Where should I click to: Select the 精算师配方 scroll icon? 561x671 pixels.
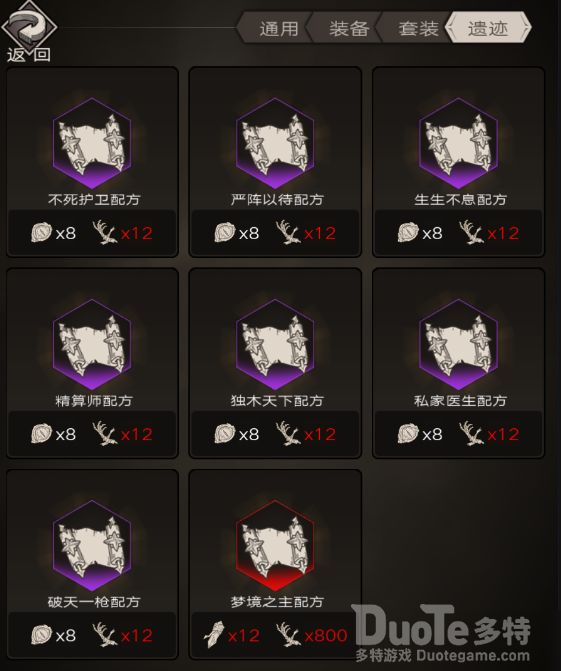[92, 344]
